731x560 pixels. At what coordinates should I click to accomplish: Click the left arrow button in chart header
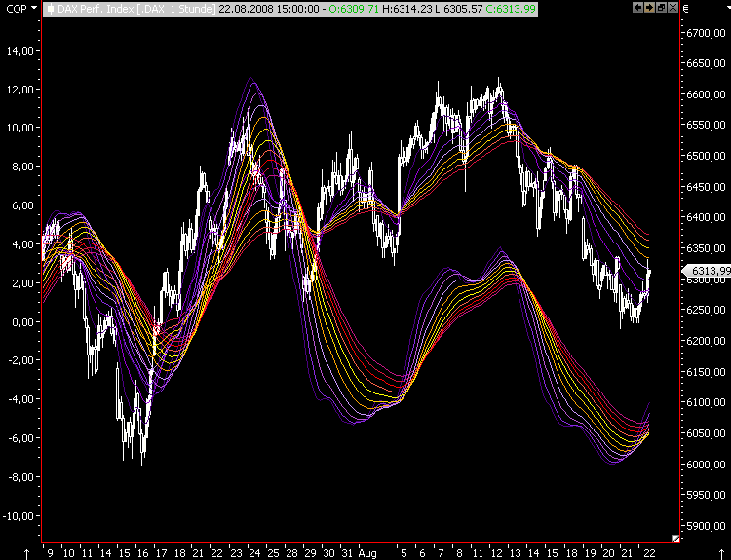coord(637,7)
